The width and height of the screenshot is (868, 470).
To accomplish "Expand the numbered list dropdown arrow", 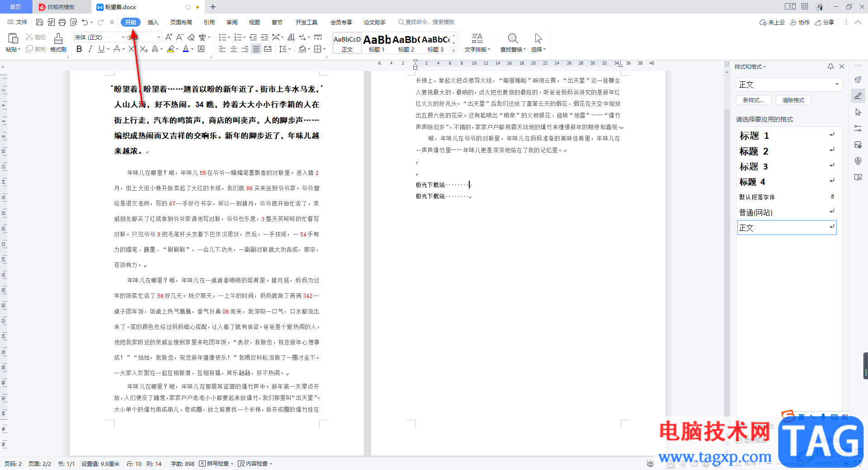I will click(244, 37).
